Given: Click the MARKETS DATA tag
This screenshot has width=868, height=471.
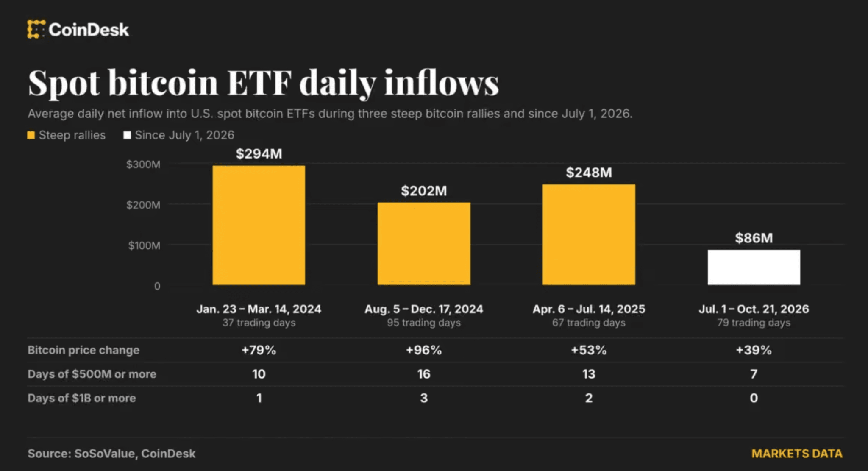Looking at the screenshot, I should 797,454.
